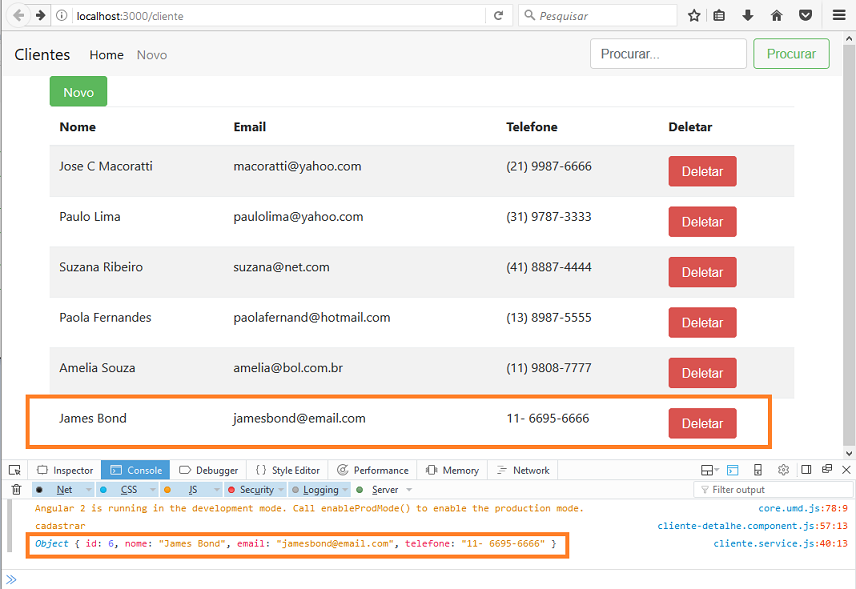Screen dimensions: 856x589
Task: Open the Home link in navbar
Action: point(106,55)
